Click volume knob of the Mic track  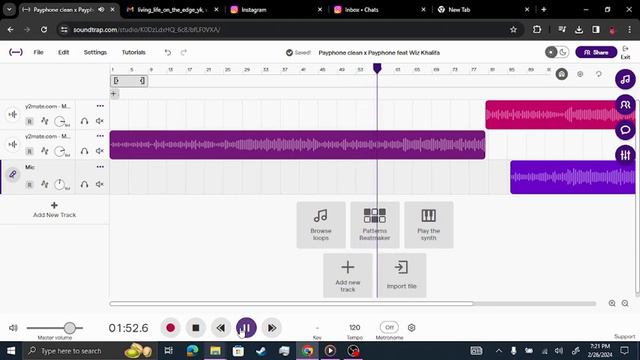tap(60, 184)
